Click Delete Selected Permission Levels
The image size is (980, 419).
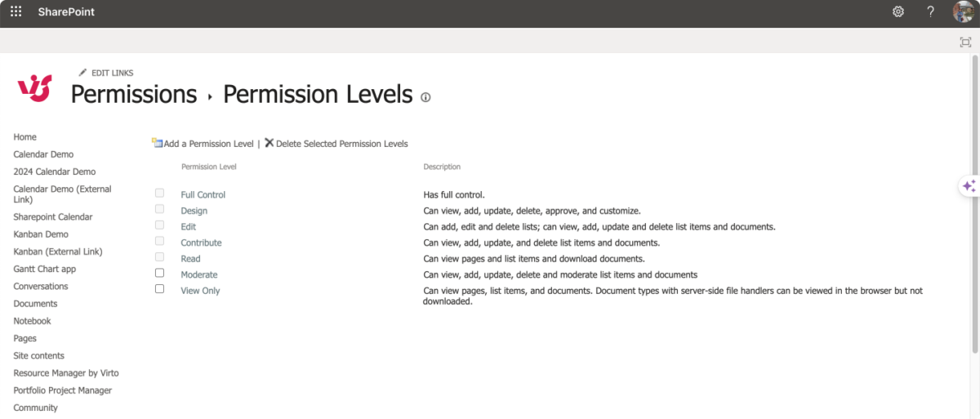[341, 144]
